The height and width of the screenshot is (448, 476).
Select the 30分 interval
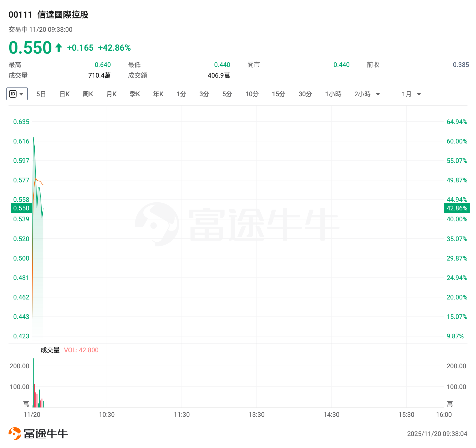305,94
